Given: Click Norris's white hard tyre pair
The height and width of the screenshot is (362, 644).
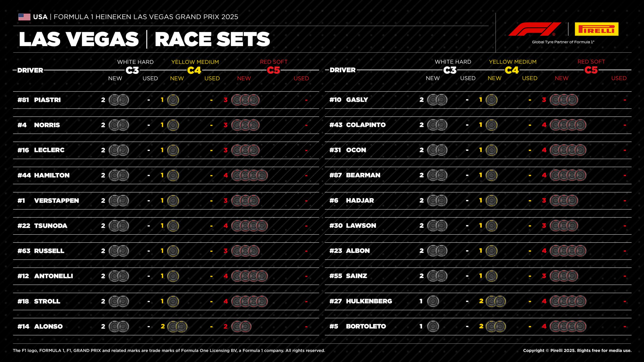Looking at the screenshot, I should (x=119, y=125).
